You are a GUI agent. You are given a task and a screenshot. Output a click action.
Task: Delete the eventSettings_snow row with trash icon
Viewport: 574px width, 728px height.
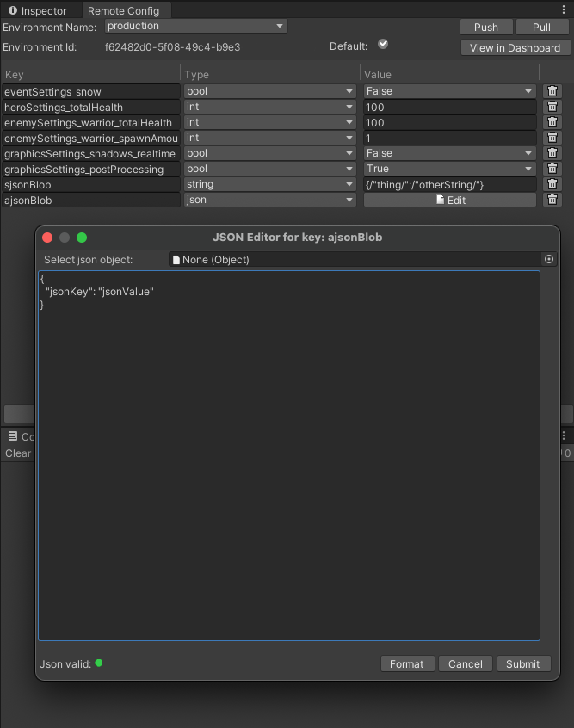pyautogui.click(x=552, y=91)
